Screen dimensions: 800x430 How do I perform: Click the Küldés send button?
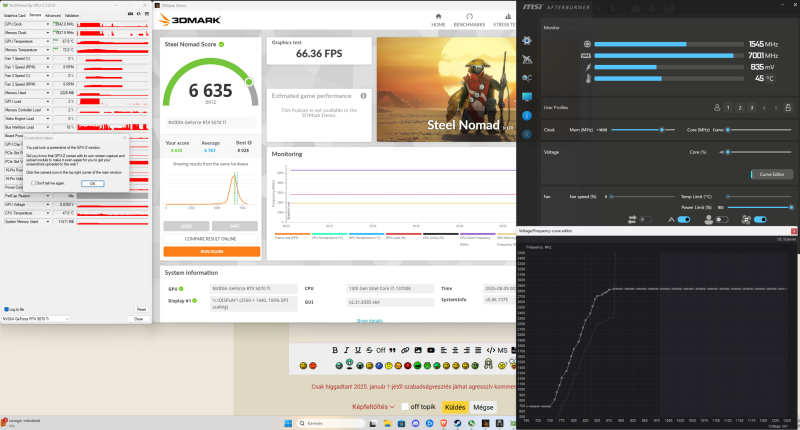coord(455,407)
